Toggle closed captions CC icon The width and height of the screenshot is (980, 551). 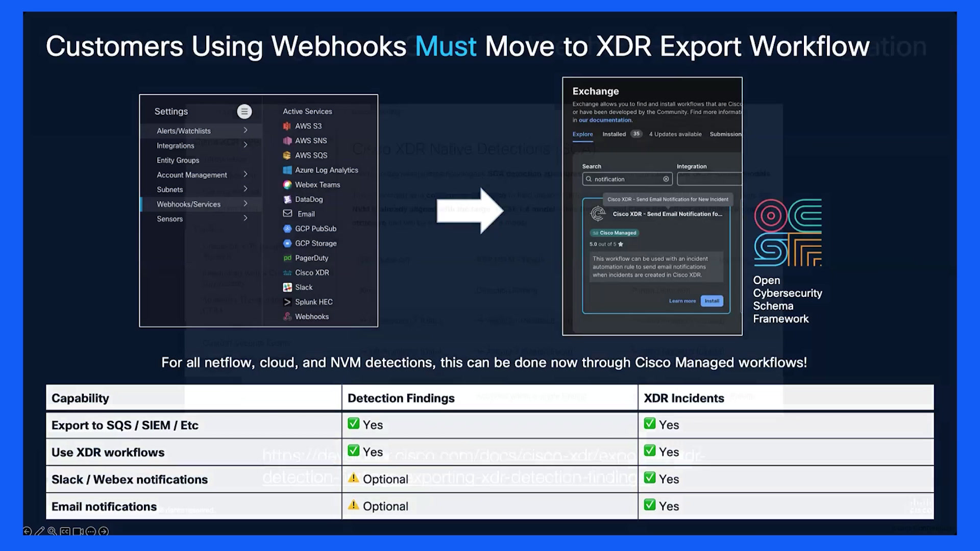tap(65, 531)
